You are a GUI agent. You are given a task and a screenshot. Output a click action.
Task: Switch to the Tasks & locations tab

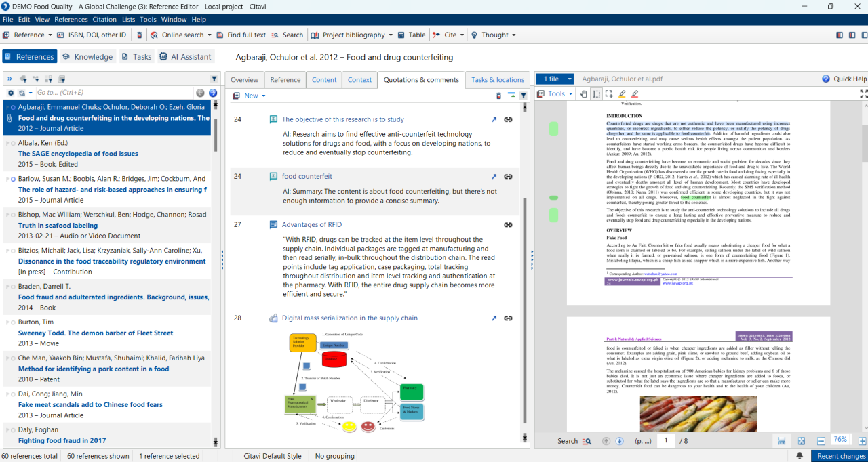[x=498, y=80]
